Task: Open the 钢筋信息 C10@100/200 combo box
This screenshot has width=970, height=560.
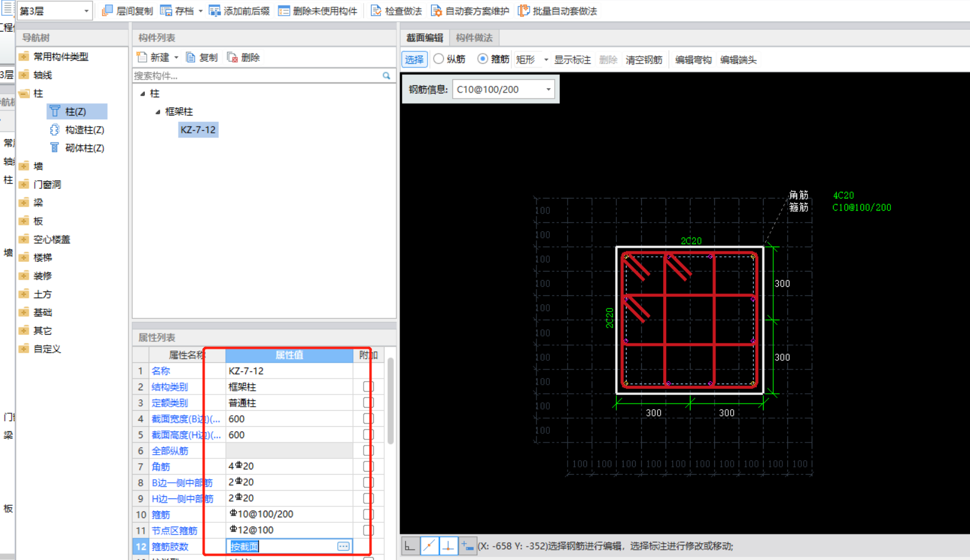Action: coord(503,89)
